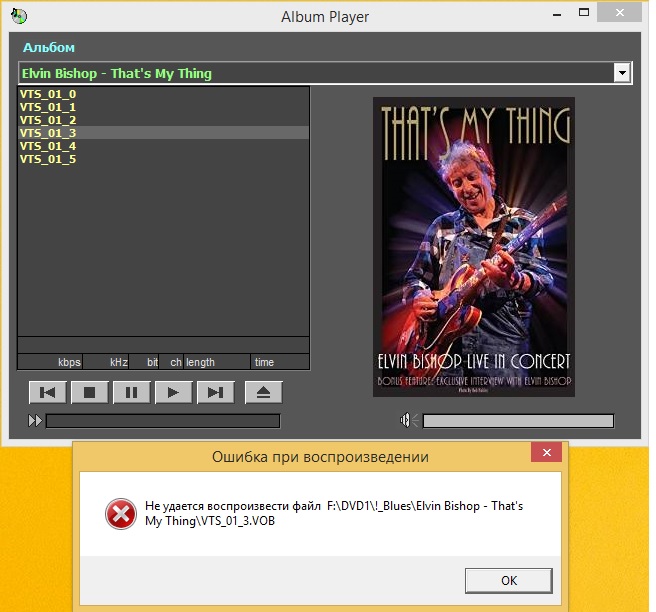The image size is (656, 612).
Task: Click the bit depth info field
Action: click(144, 362)
